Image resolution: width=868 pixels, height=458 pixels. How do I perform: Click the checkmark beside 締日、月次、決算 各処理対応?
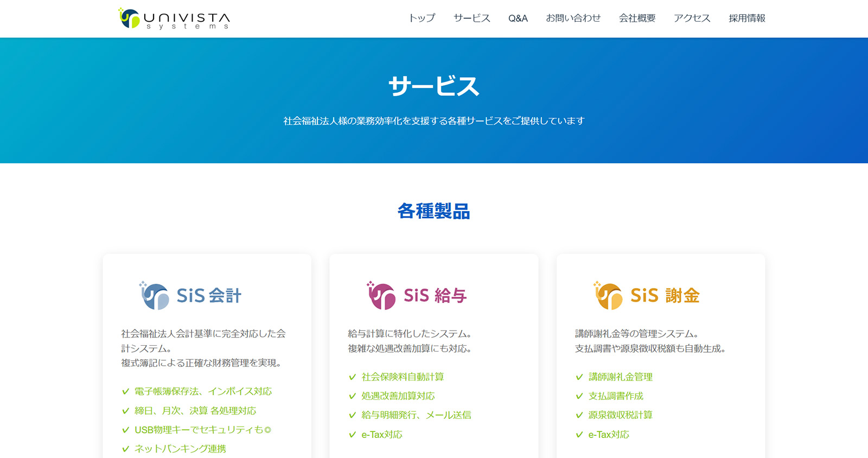[126, 411]
